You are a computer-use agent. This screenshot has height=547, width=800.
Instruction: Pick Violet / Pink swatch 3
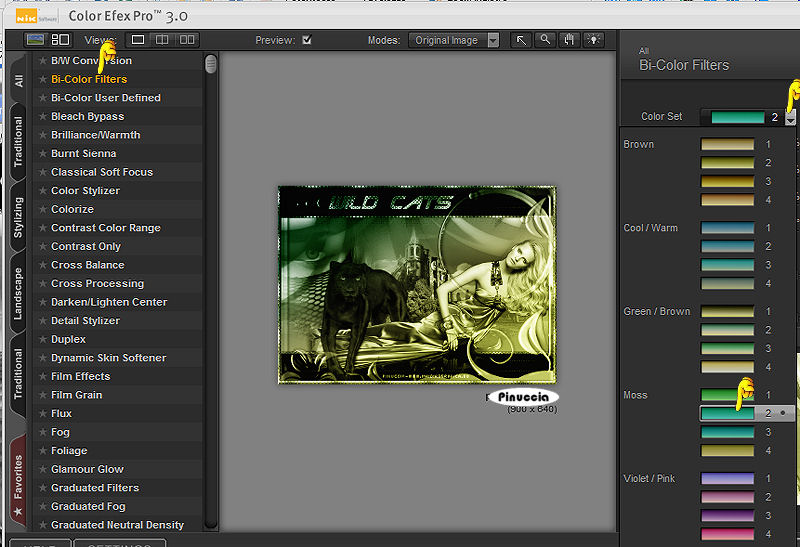tap(728, 516)
